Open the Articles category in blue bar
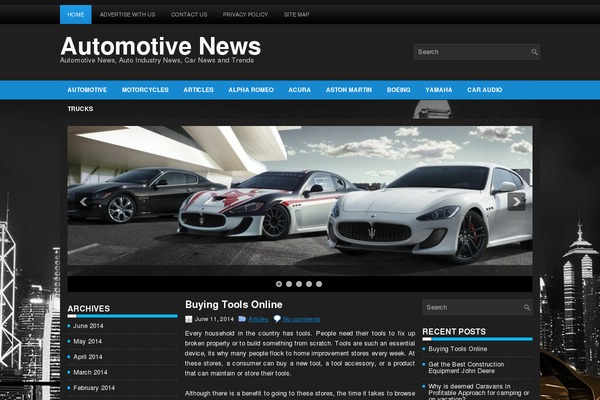 pyautogui.click(x=198, y=90)
